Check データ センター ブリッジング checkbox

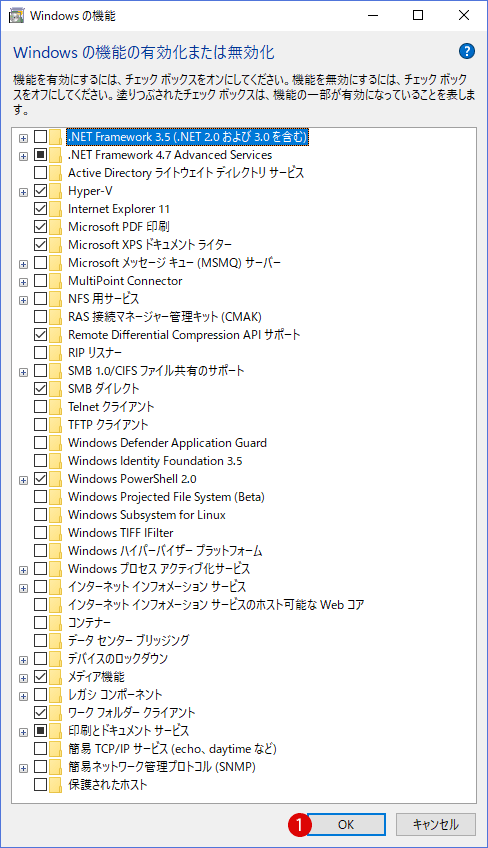tap(40, 640)
